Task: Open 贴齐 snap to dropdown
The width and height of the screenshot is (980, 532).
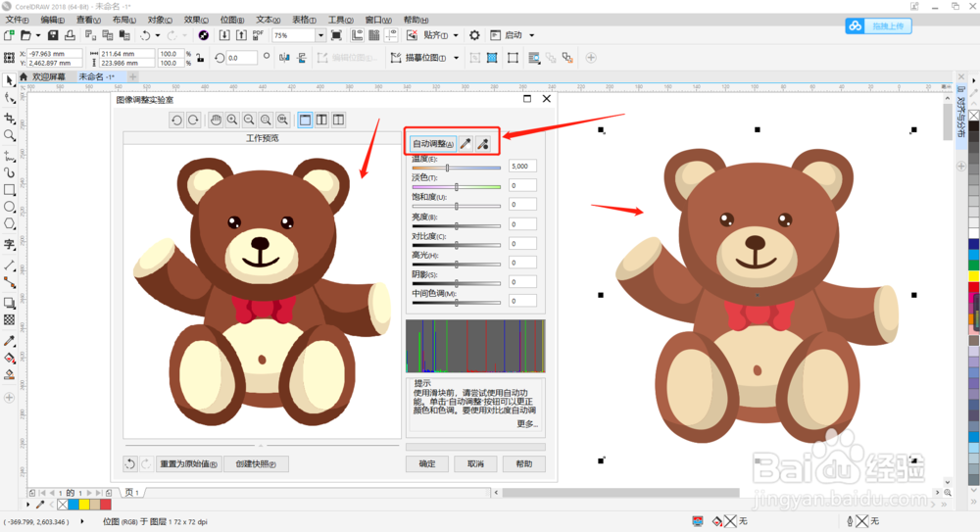Action: [x=456, y=35]
